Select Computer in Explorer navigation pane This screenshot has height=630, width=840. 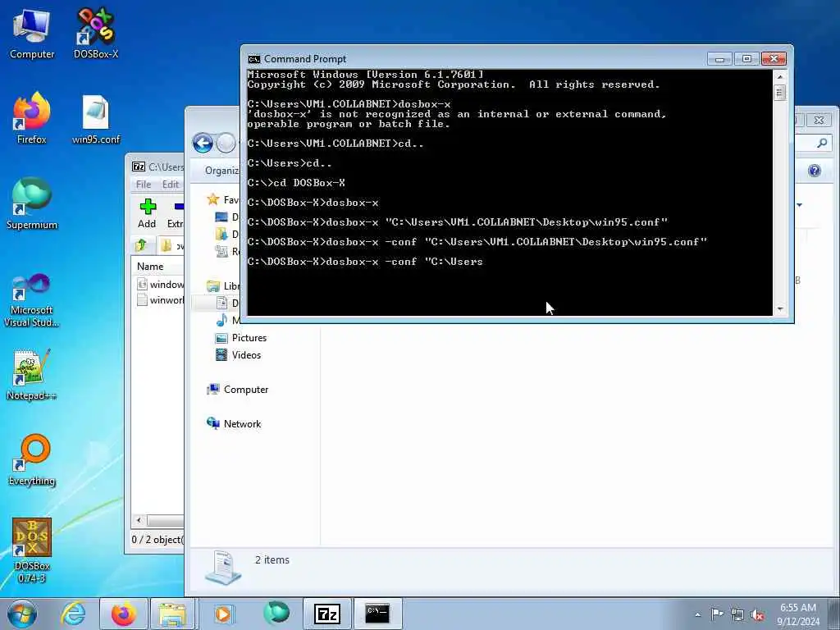click(237, 390)
